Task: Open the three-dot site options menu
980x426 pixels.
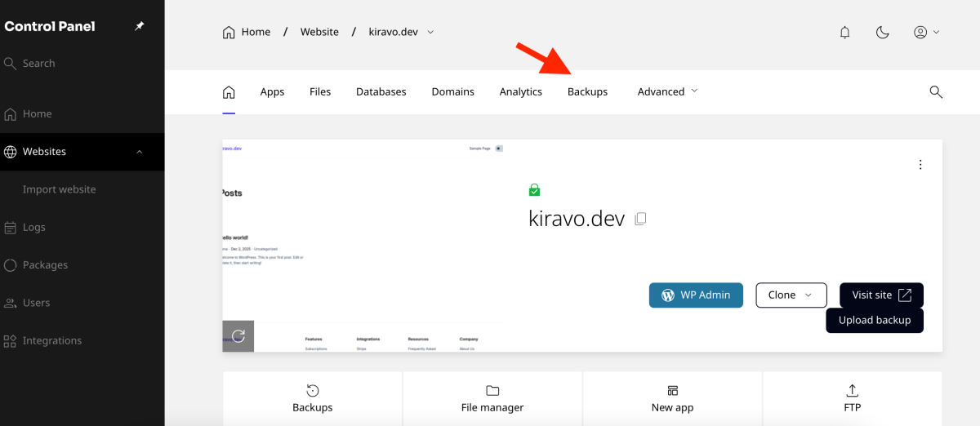Action: (x=920, y=165)
